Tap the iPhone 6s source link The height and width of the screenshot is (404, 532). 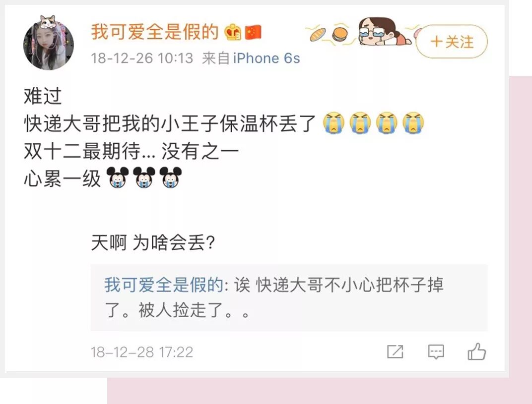coord(266,58)
